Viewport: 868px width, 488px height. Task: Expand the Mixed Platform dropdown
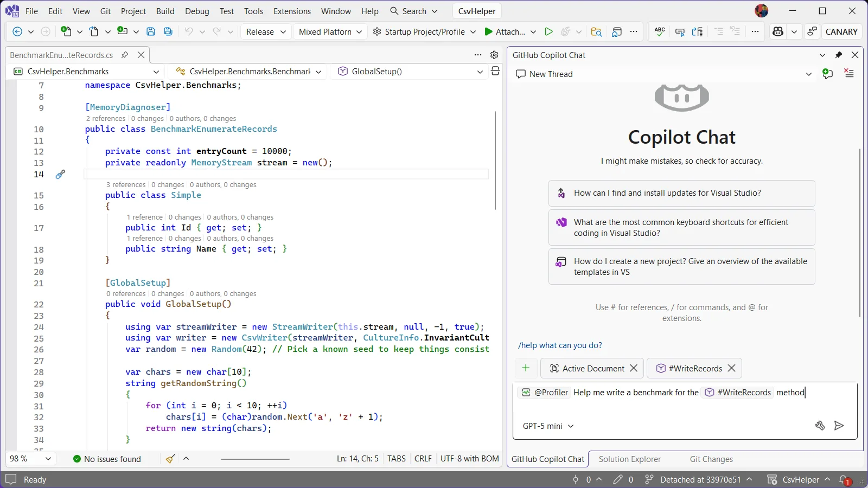point(330,31)
